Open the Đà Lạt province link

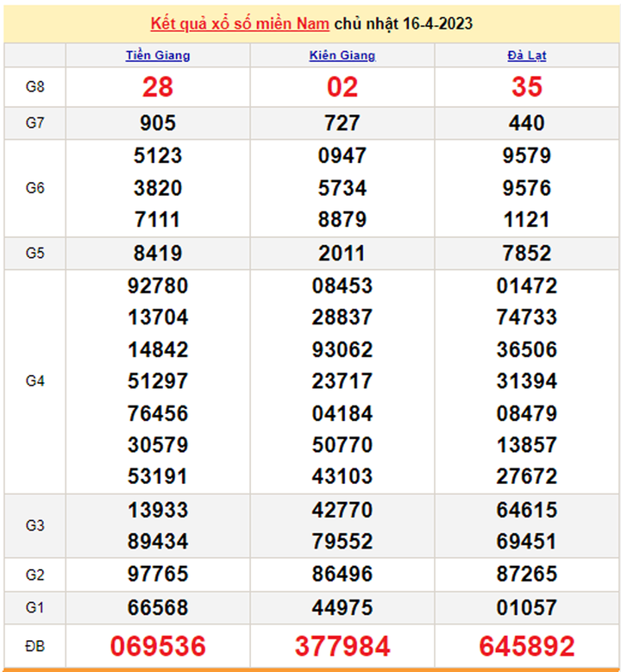pyautogui.click(x=526, y=55)
